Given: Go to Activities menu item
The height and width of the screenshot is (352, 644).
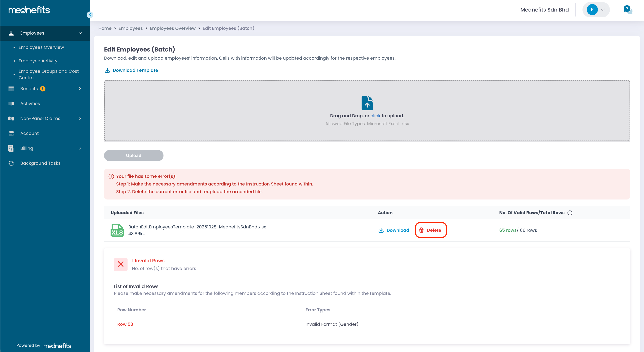Looking at the screenshot, I should pyautogui.click(x=30, y=103).
